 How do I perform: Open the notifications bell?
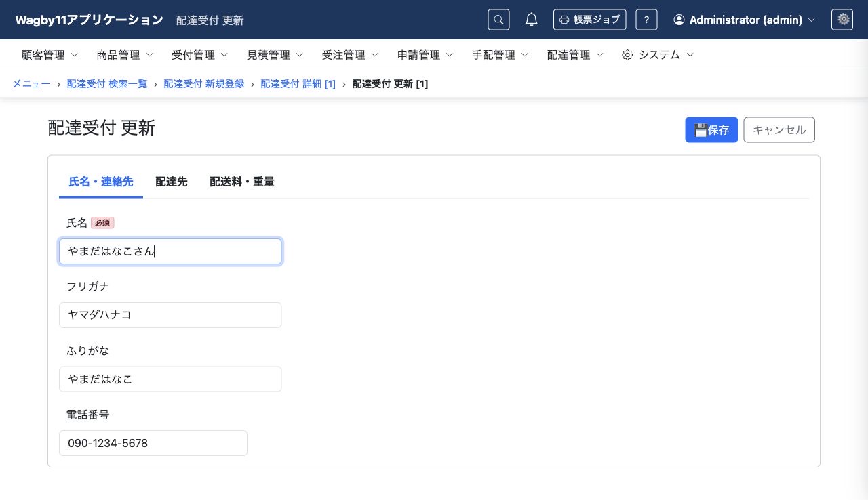click(532, 20)
